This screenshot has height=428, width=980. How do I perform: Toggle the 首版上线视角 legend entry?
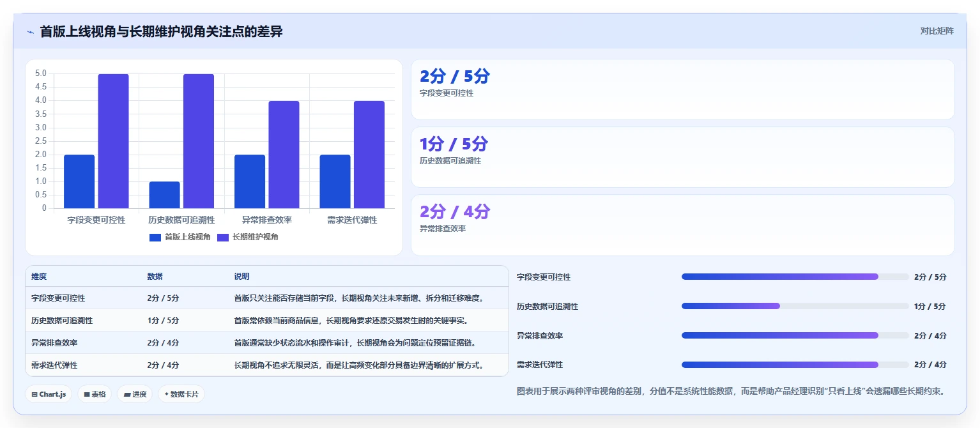[180, 237]
